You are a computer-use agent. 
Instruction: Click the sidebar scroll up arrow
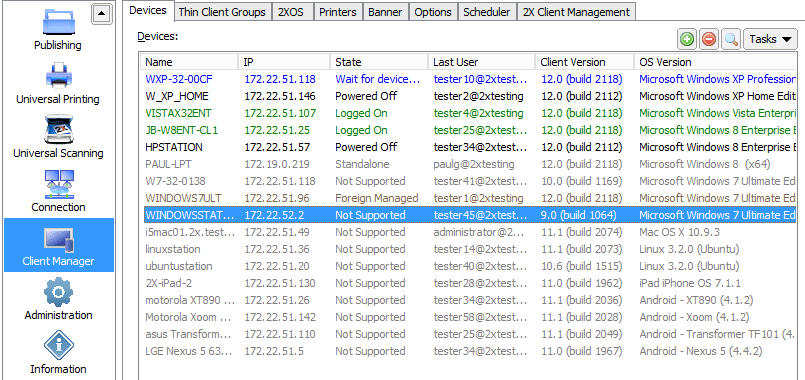click(x=101, y=14)
